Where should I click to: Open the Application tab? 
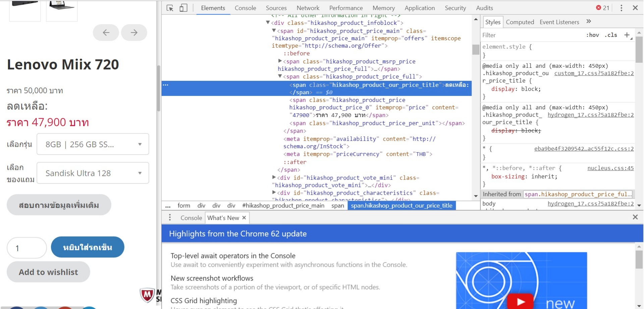tap(420, 8)
